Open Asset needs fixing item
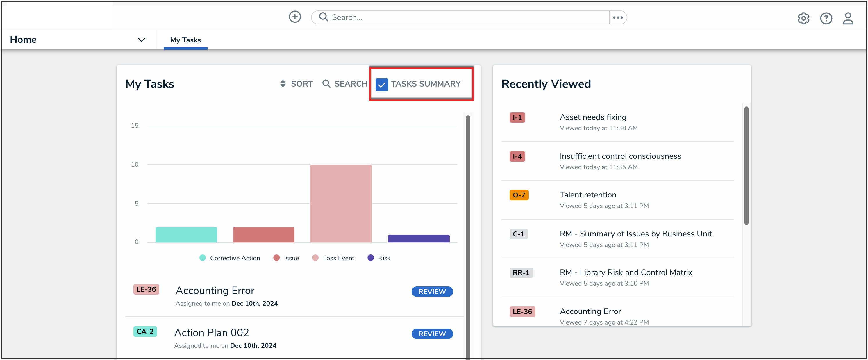Viewport: 868px width, 360px height. [593, 117]
